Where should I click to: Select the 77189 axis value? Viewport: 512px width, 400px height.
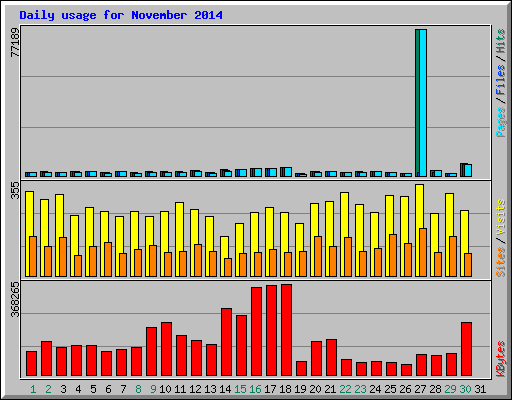[15, 42]
